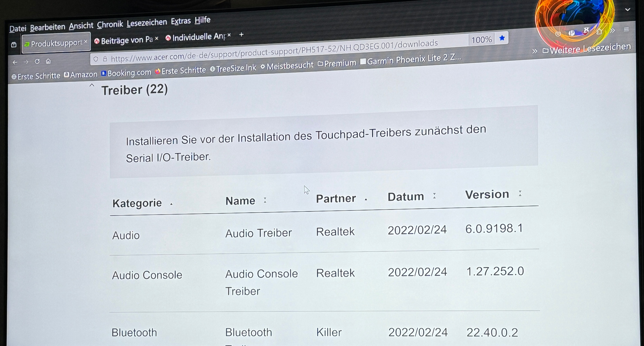Viewport: 644px width, 346px height.
Task: Collapse the Treiber (22) section
Action: pyautogui.click(x=92, y=86)
